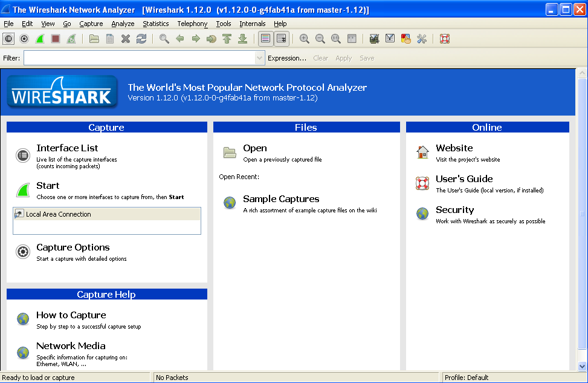
Task: Open the Internals menu
Action: tap(253, 24)
